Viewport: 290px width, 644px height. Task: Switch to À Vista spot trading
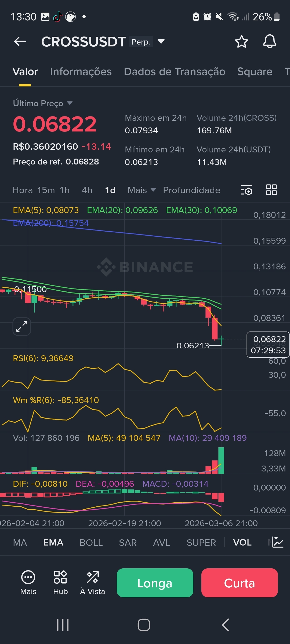(x=93, y=582)
